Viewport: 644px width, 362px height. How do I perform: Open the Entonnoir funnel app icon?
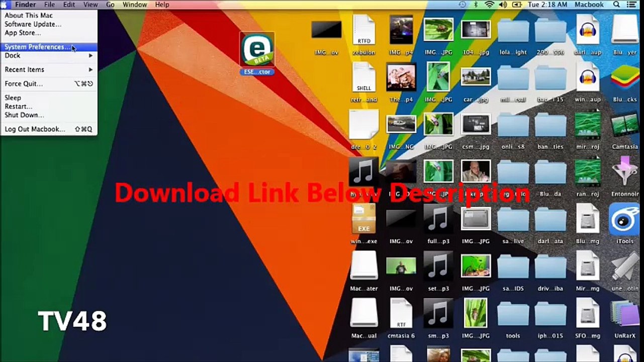coord(625,172)
